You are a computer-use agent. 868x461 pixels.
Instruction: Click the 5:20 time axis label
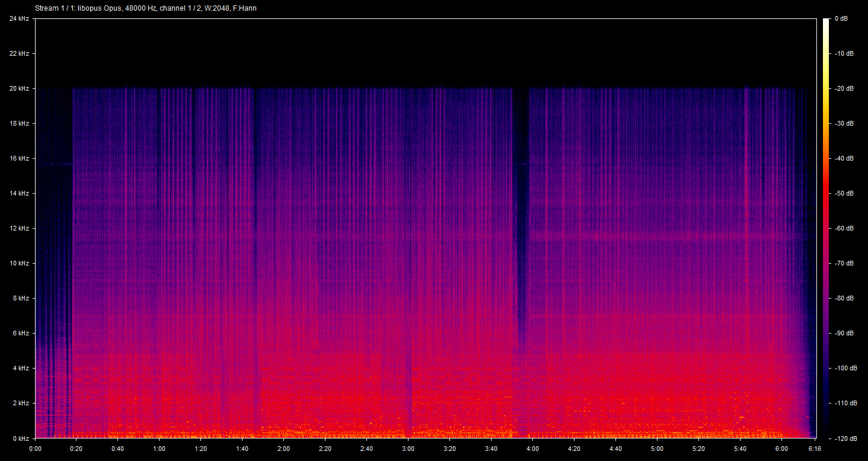coord(699,449)
